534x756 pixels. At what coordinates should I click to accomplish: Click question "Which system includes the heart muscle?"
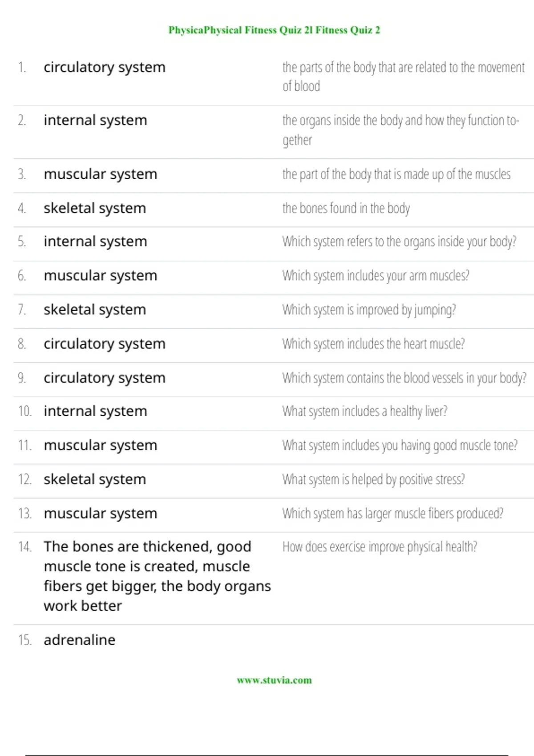373,344
